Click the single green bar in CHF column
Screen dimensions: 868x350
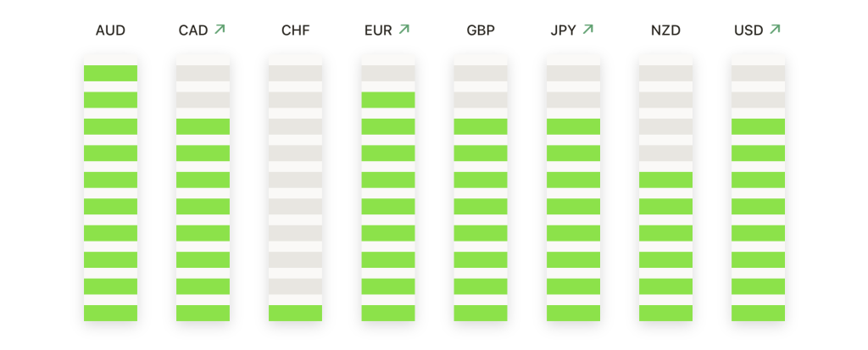pos(296,313)
